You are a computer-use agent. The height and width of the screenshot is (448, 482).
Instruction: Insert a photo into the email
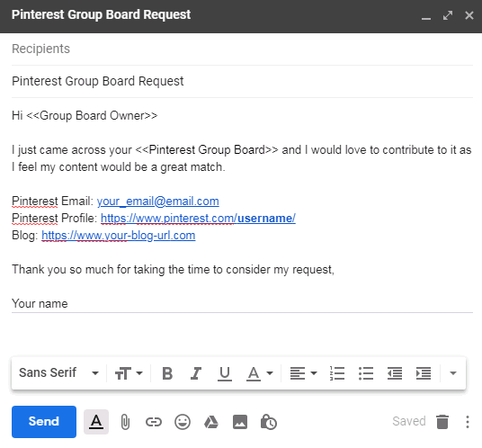tap(240, 422)
